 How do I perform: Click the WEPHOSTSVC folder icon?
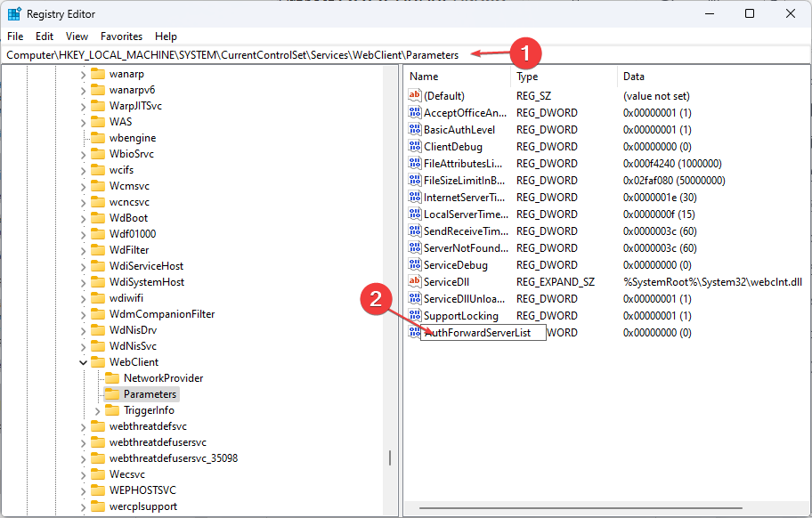[x=98, y=490]
